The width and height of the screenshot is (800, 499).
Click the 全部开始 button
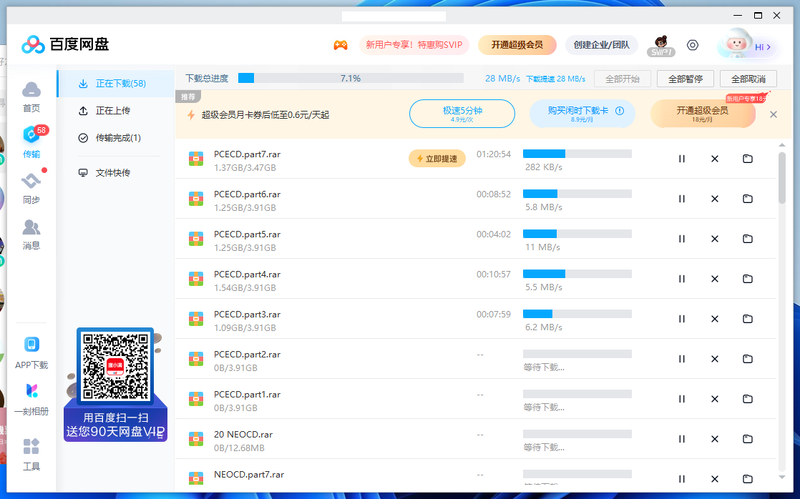point(622,79)
